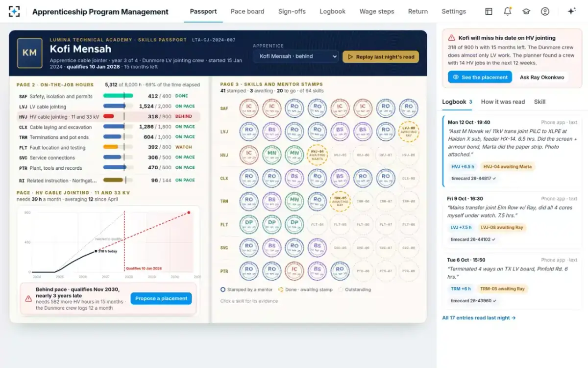Open the TRN-05 awaiting Ray stamp in the skills grid
The height and width of the screenshot is (368, 588).
[340, 201]
